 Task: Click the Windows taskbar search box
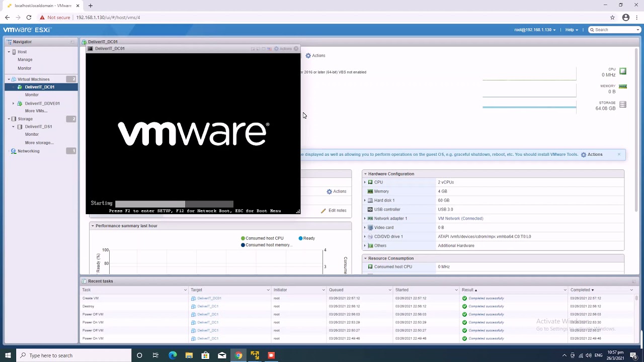pyautogui.click(x=74, y=355)
